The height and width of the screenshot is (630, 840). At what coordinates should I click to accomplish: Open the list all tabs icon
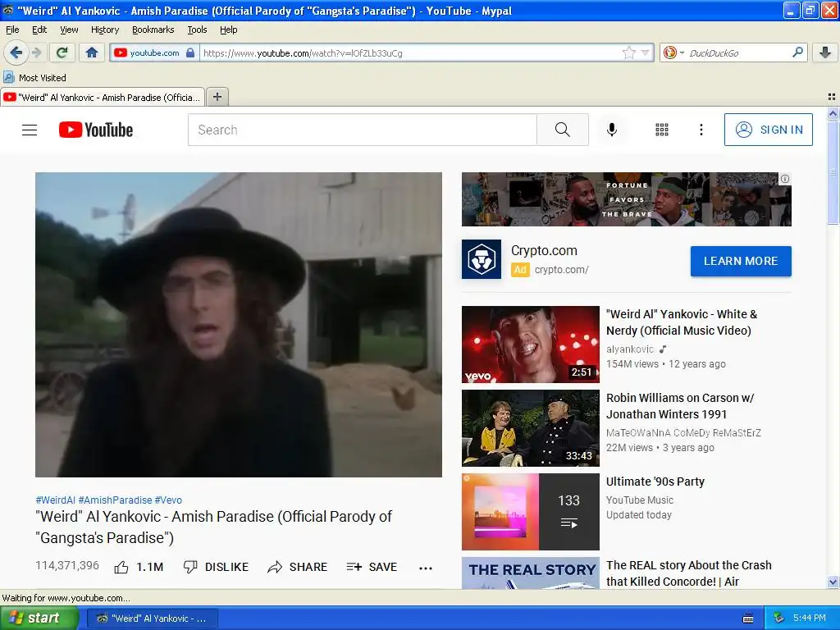tap(832, 97)
